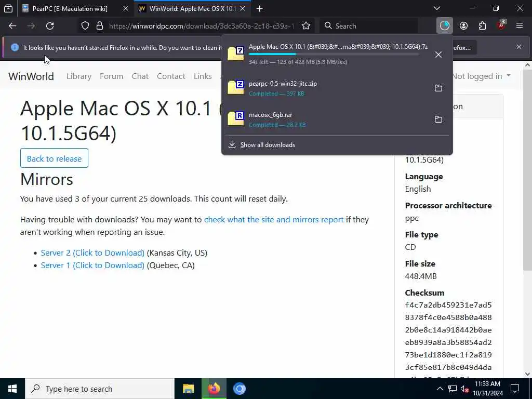Show macosx_6gb.rar in folder
Screen dimensions: 532x399
coord(438,119)
